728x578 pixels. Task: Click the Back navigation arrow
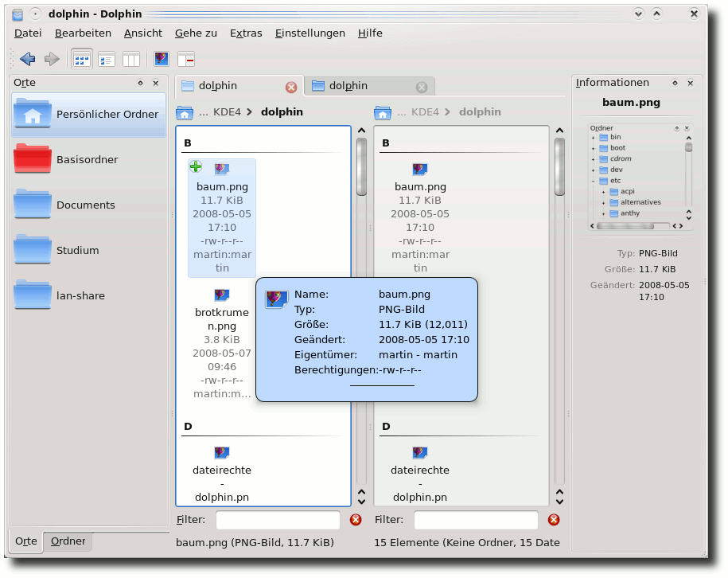click(28, 59)
